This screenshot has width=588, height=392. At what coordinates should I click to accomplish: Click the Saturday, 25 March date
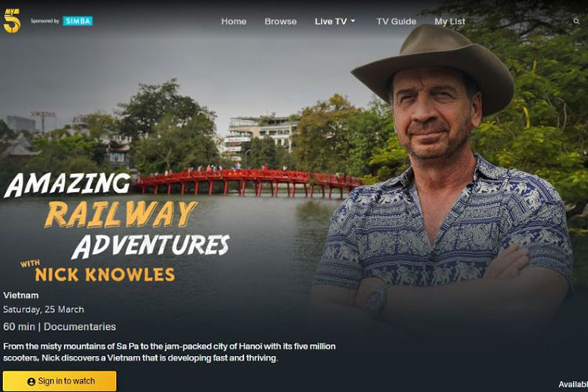43,310
